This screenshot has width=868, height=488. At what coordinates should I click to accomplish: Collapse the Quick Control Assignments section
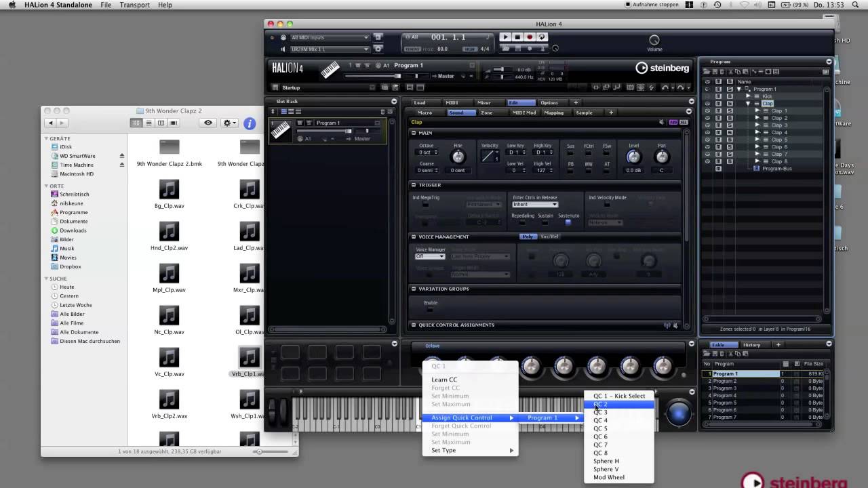tap(414, 325)
